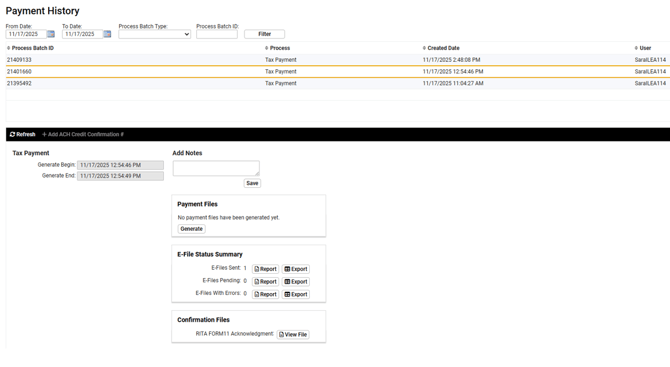Click the From Date input field
Viewport: 670px width, 367px height.
coord(26,34)
